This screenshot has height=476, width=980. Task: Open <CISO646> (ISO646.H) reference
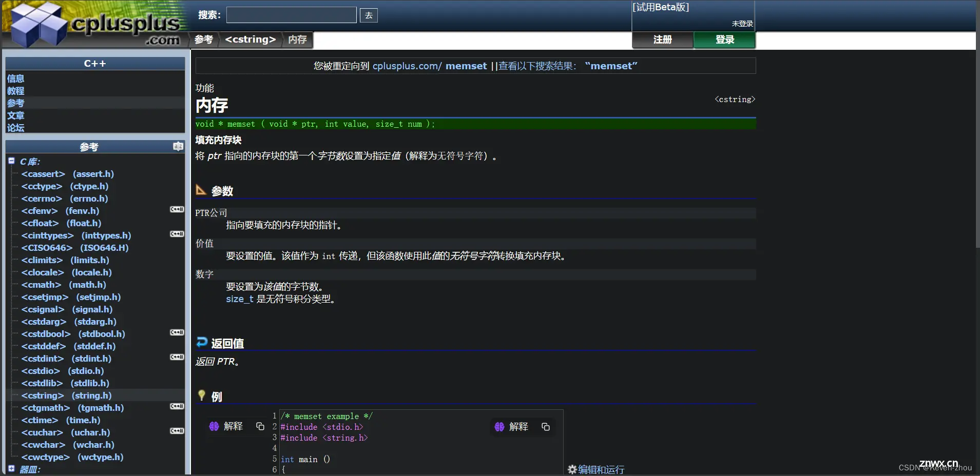point(75,248)
